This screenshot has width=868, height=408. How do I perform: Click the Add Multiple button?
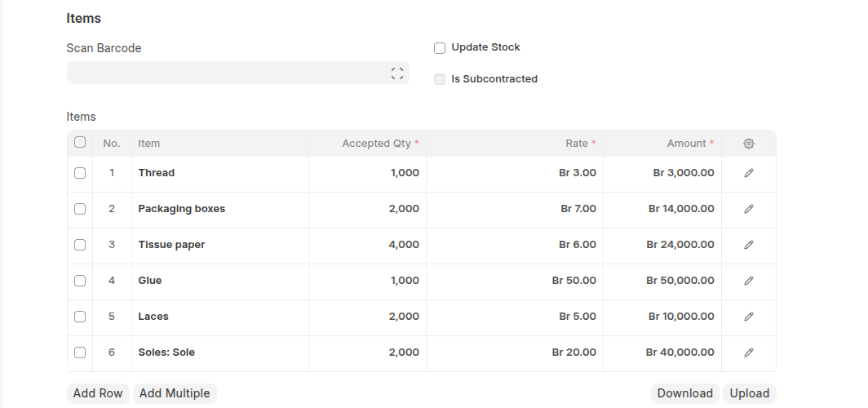[175, 393]
